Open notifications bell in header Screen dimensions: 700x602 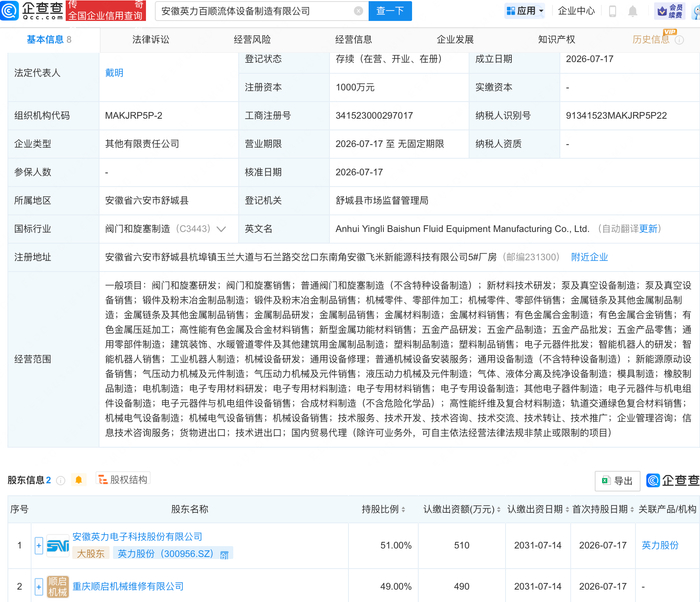(x=633, y=11)
